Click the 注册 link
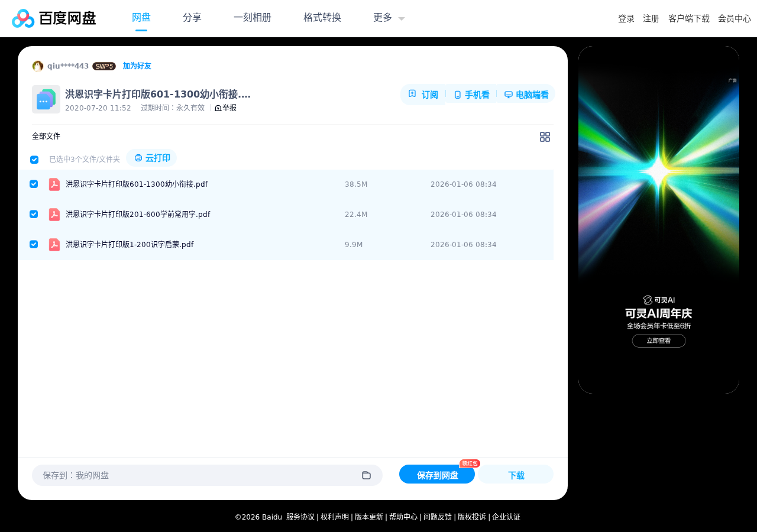757x532 pixels. [x=651, y=19]
